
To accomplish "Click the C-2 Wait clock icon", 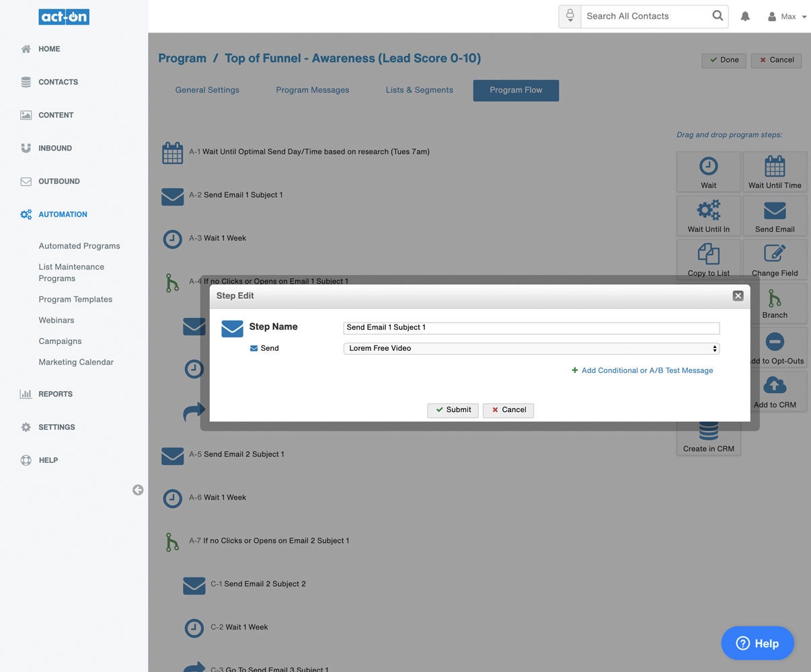I will pyautogui.click(x=194, y=628).
